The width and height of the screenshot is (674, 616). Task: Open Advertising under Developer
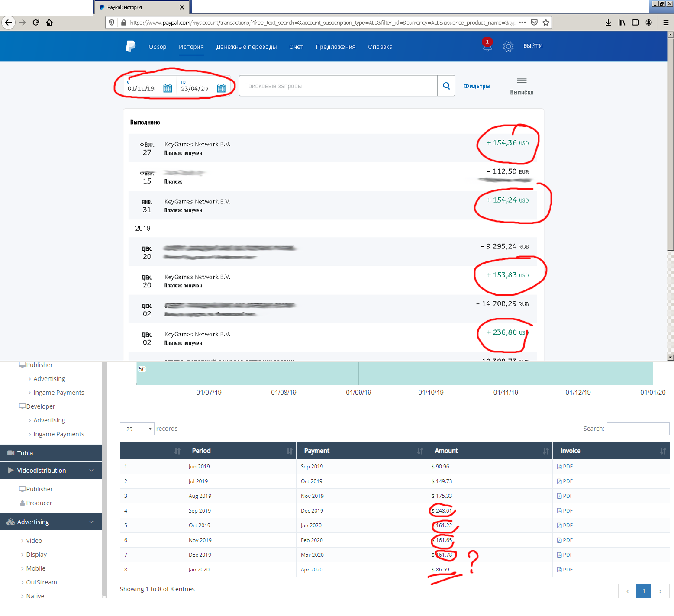(49, 420)
